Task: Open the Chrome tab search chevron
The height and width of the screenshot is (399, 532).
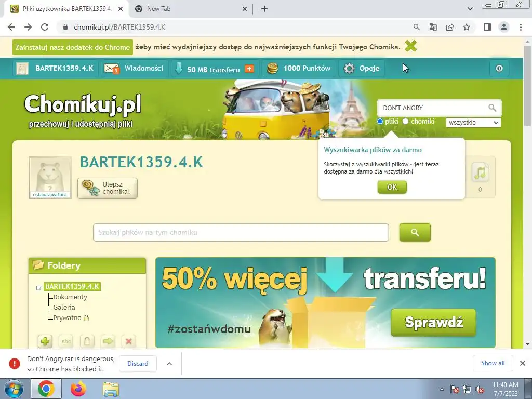Action: pyautogui.click(x=470, y=9)
